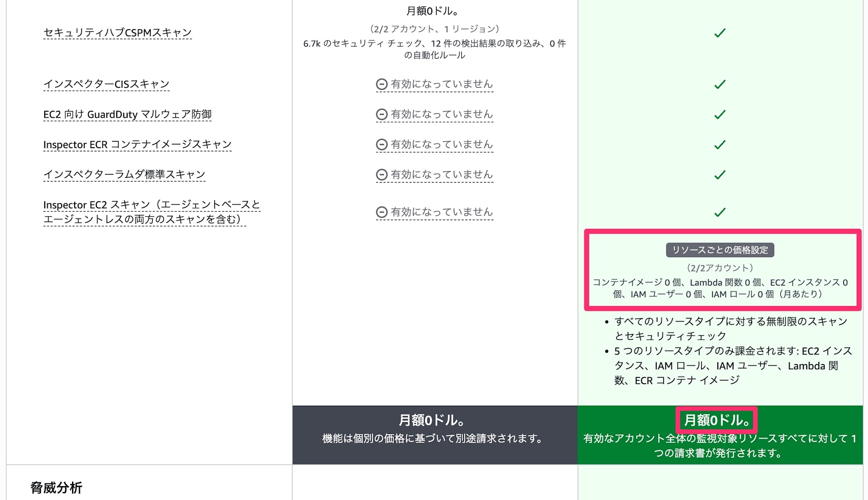The width and height of the screenshot is (868, 500).
Task: Click the minus circle icon for EC2 向け GuardDuty マルウェア防御
Action: click(x=381, y=114)
